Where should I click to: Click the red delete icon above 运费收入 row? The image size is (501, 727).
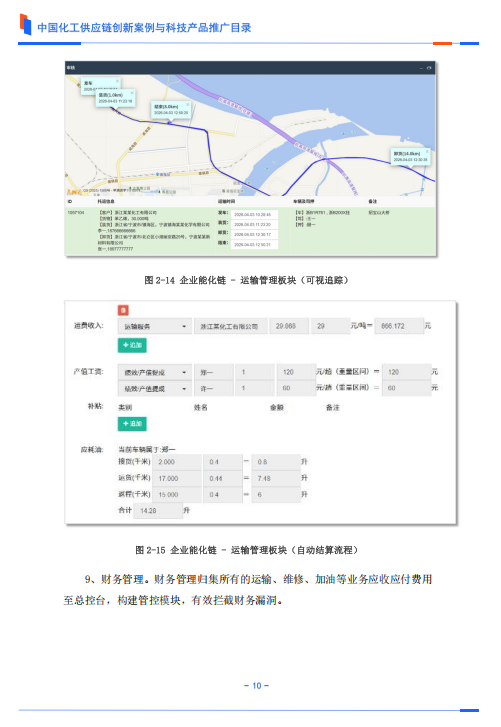coord(123,310)
